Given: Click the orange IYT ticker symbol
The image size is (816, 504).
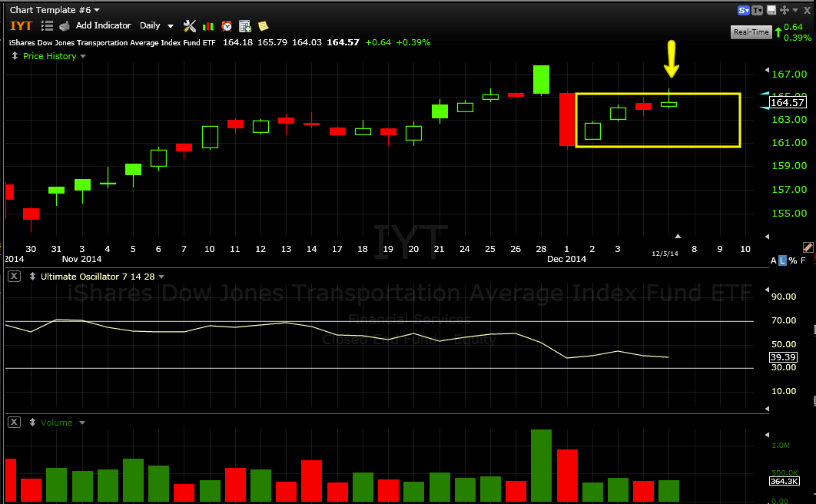Looking at the screenshot, I should pyautogui.click(x=22, y=26).
